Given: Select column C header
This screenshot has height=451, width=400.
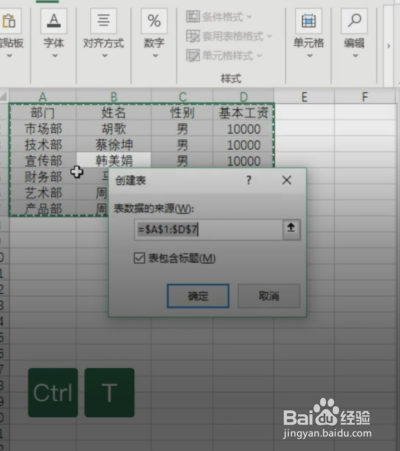Looking at the screenshot, I should 182,97.
